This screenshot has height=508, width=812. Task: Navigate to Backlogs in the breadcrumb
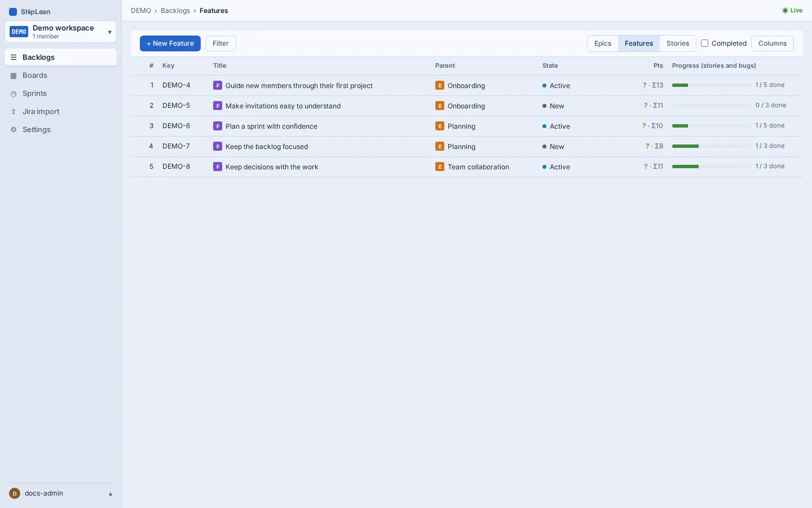click(x=175, y=11)
